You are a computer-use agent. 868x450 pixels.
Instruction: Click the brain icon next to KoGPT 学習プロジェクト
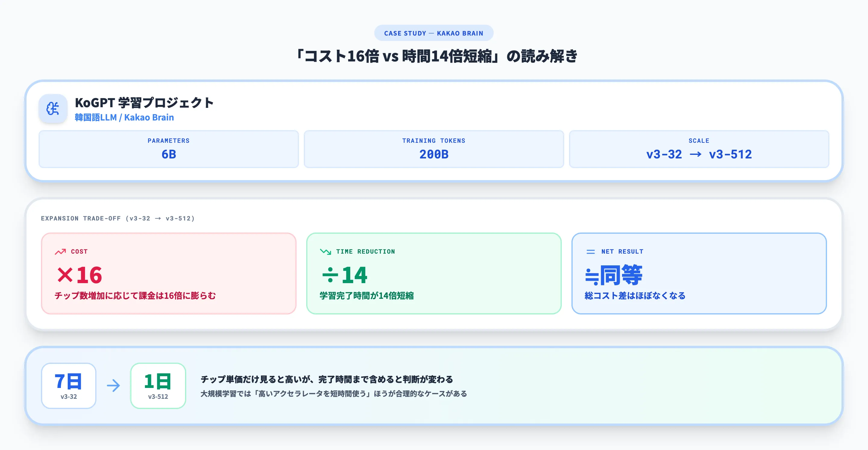[53, 108]
